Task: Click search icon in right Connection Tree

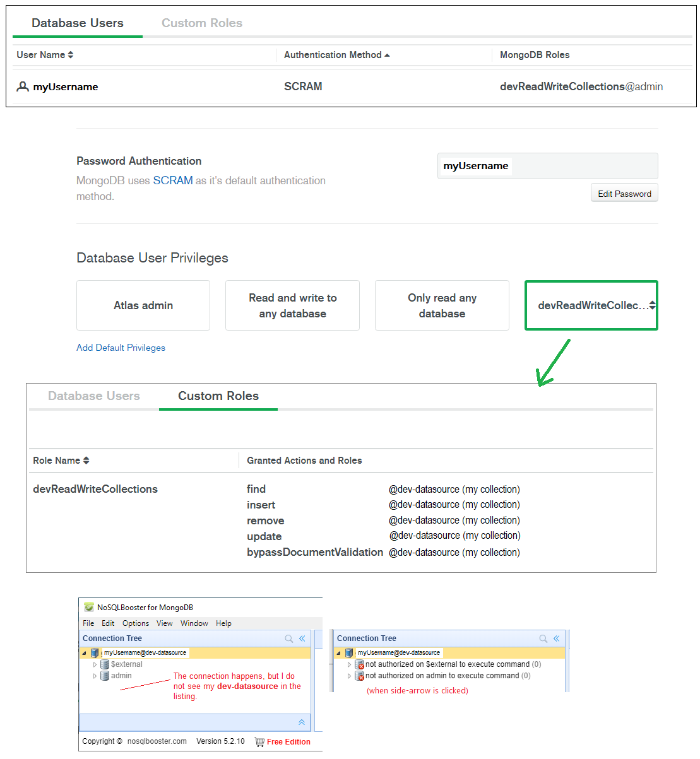Action: click(543, 638)
